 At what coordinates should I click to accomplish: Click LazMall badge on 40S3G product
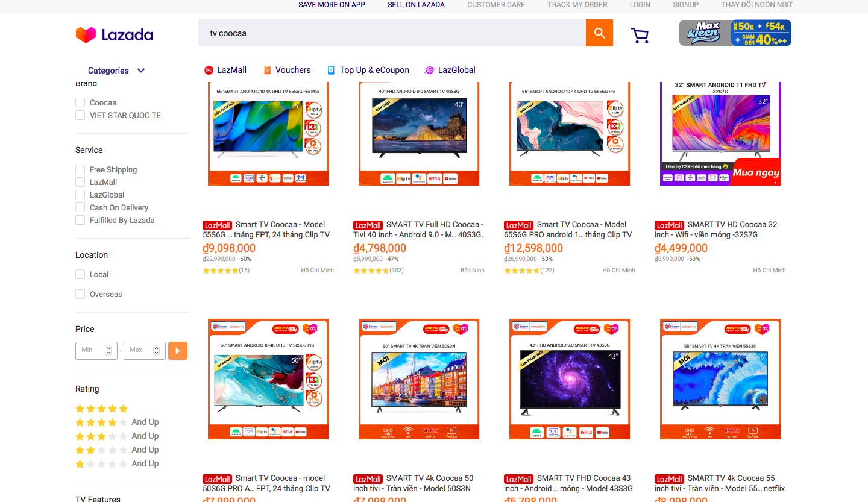pos(368,225)
